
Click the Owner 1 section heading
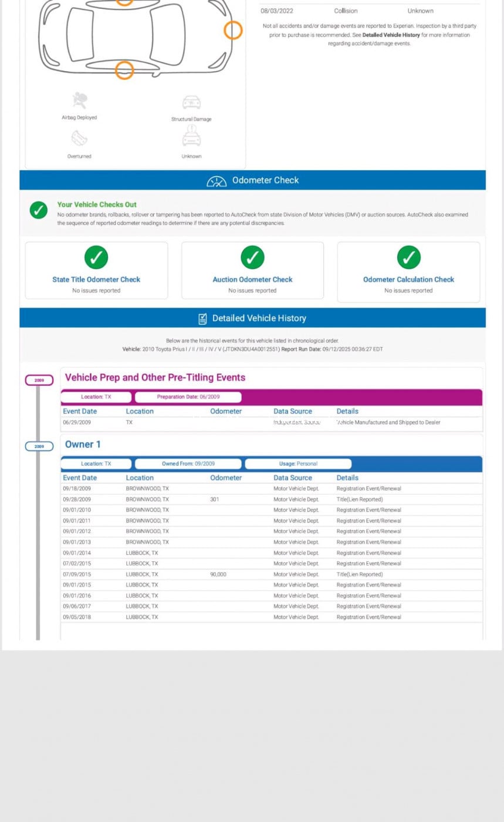pos(83,444)
